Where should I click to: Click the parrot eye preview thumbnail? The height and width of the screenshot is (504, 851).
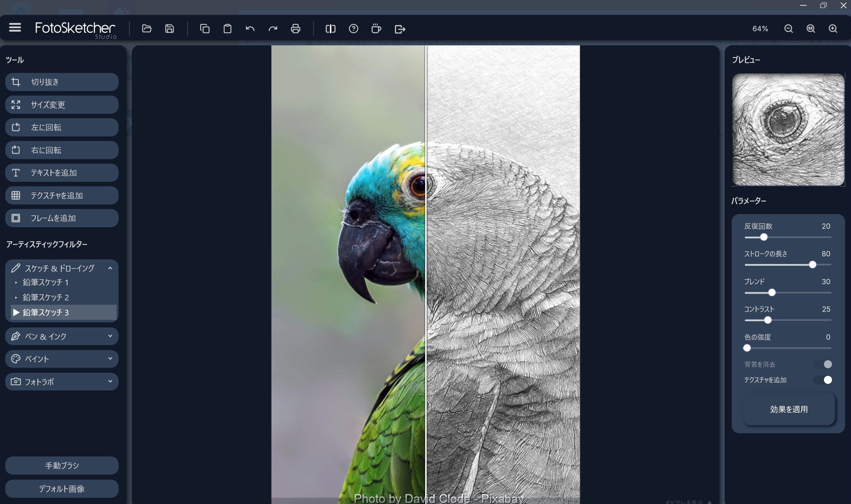coord(788,129)
